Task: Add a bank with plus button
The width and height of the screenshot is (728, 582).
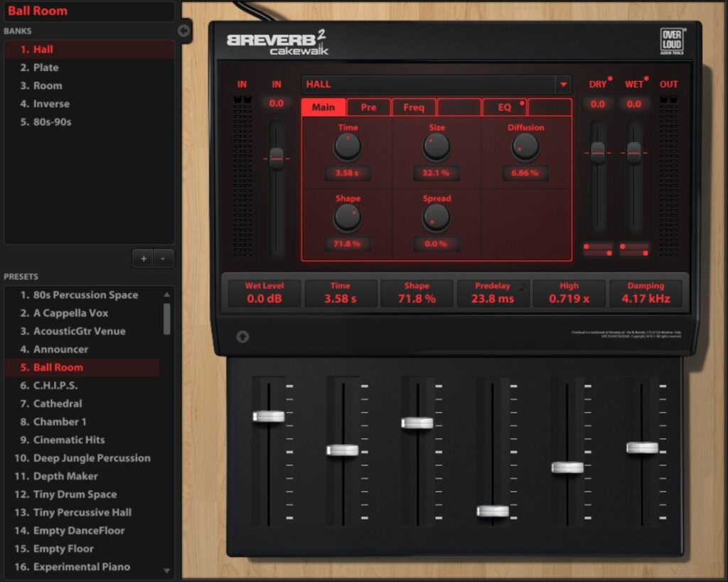Action: (144, 259)
